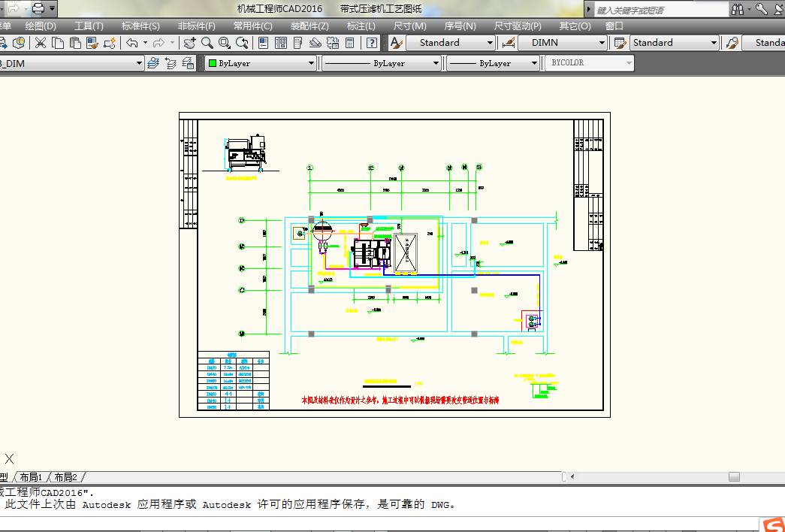Screen dimensions: 785x532
Task: Click the horizontal scrollbar thumb
Action: tap(734, 477)
